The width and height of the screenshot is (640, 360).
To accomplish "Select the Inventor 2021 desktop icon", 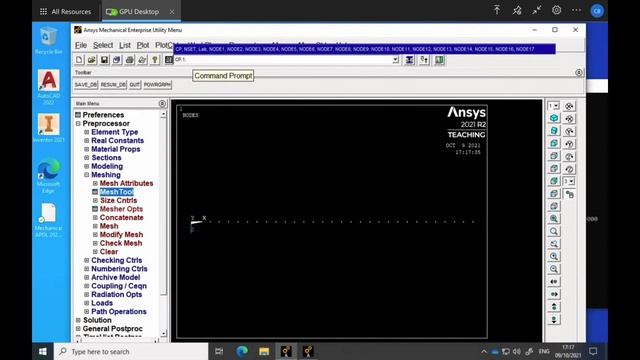I will [49, 128].
